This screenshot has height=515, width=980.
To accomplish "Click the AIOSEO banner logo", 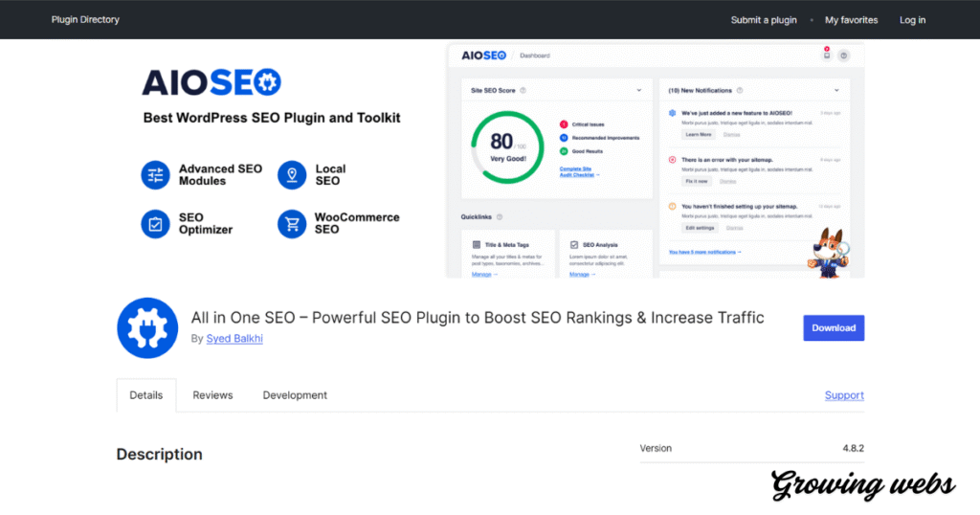I will (x=212, y=82).
